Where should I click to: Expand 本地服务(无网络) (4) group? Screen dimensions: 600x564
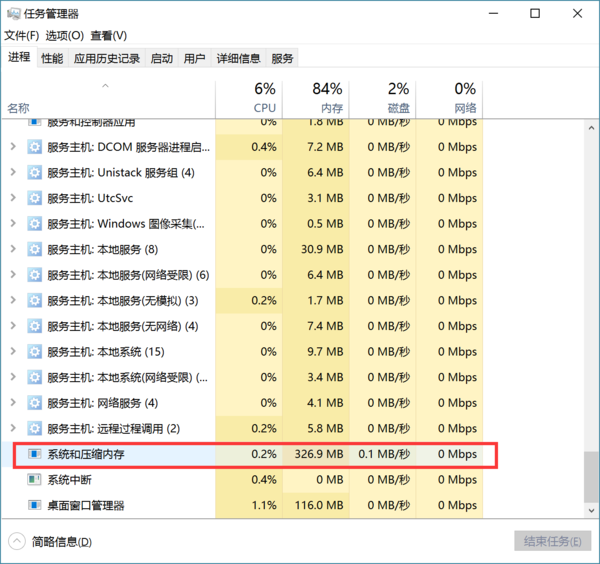pos(13,326)
